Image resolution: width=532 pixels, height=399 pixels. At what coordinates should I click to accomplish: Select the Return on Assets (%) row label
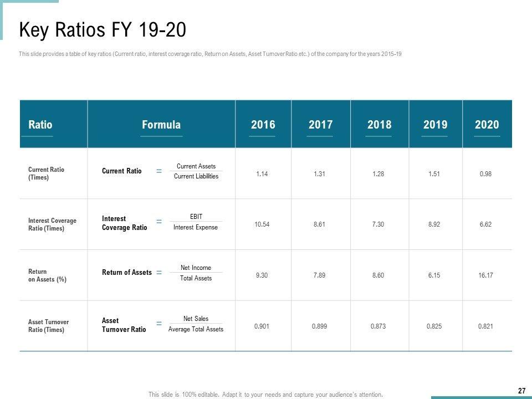[x=47, y=275]
